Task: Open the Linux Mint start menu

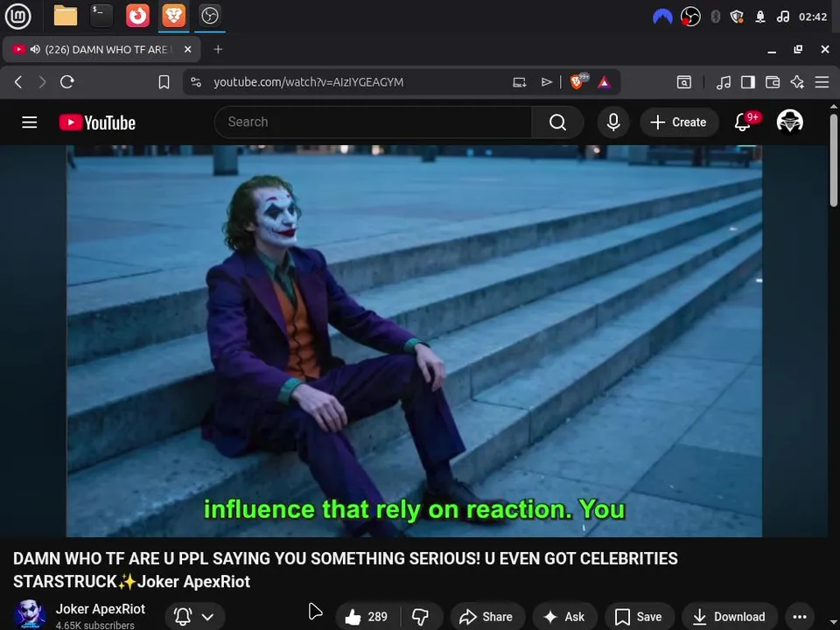Action: coord(17,16)
